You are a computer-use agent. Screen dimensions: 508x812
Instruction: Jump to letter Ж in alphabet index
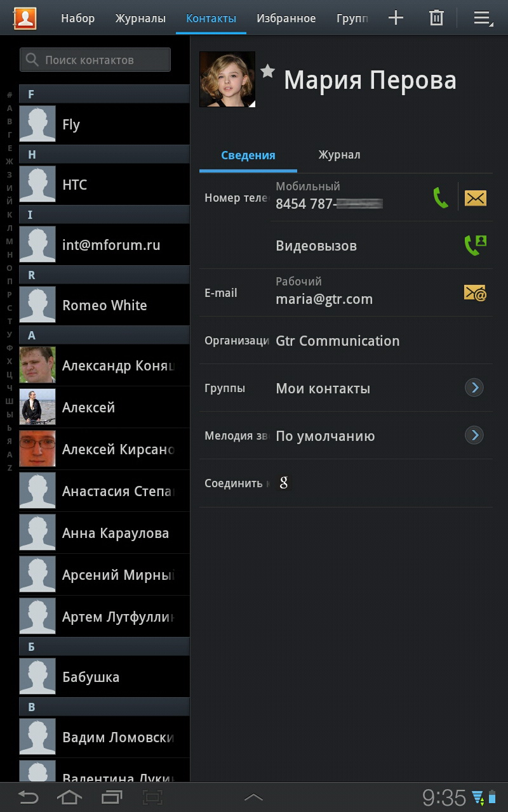[x=10, y=161]
